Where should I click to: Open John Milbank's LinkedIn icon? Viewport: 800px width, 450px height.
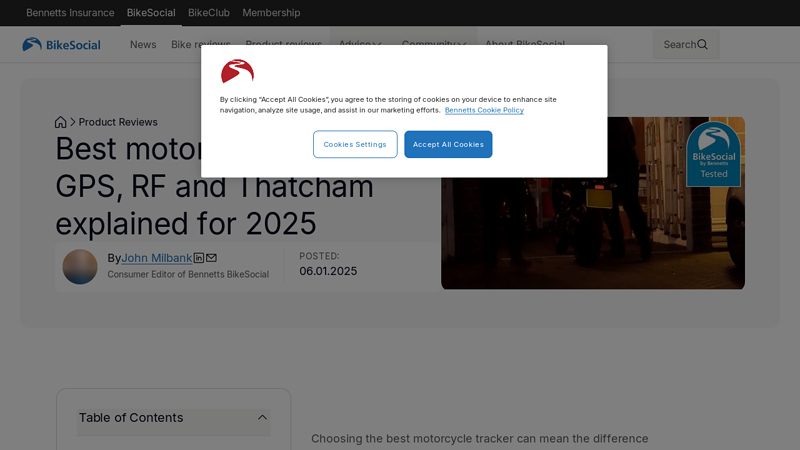[x=199, y=258]
